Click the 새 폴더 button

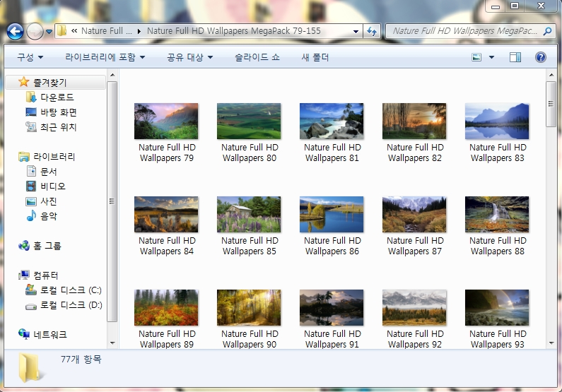(x=315, y=57)
